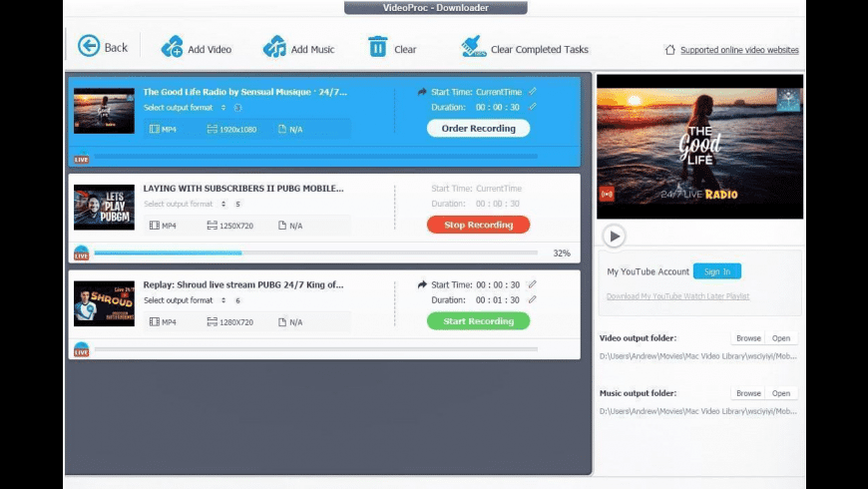Click the Back arrow icon
Viewport: 868px width, 489px height.
89,46
